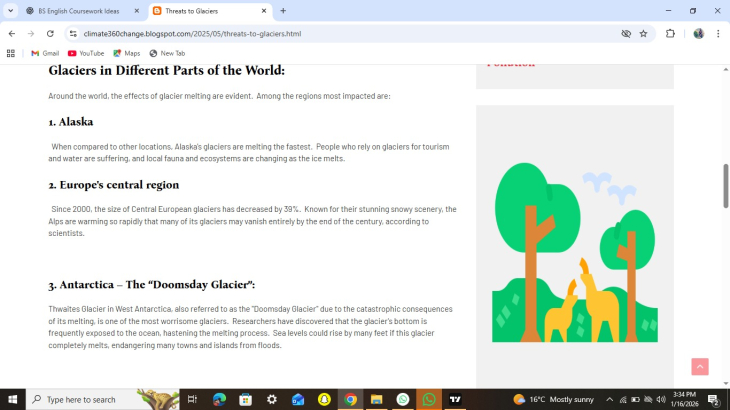
Task: Click the tracking protection eye icon
Action: 626,33
